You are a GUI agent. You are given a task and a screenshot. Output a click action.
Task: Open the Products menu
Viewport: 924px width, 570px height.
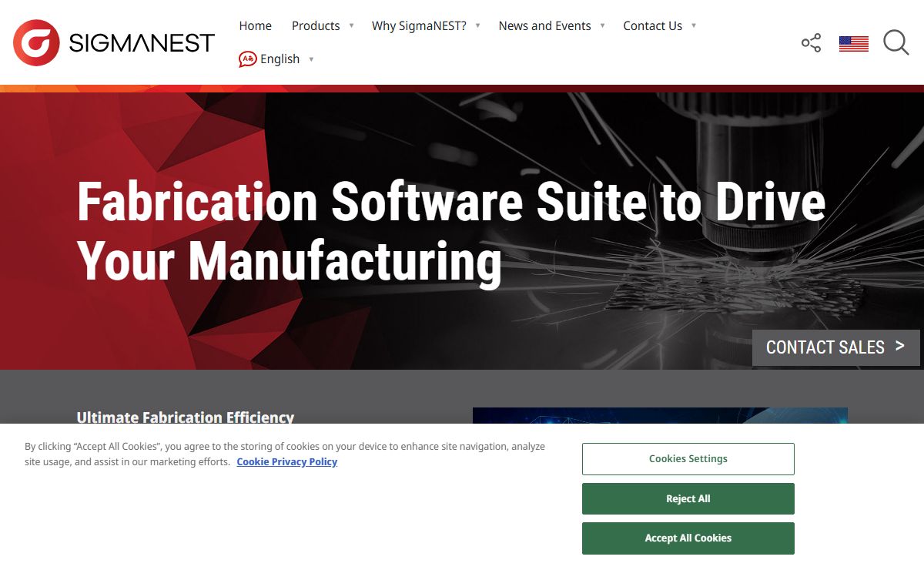coord(316,25)
